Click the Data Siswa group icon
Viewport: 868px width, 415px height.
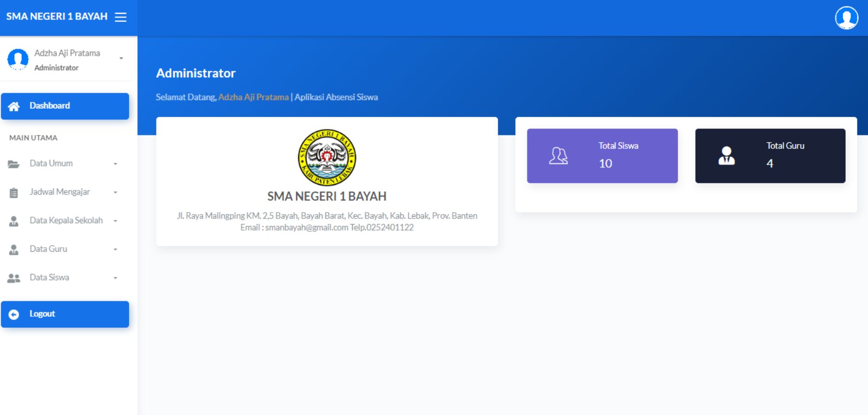coord(14,278)
